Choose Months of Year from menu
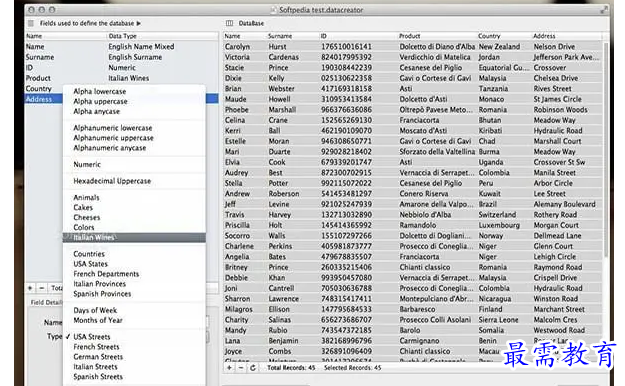Screen dimensions: 625x386 click(98, 320)
